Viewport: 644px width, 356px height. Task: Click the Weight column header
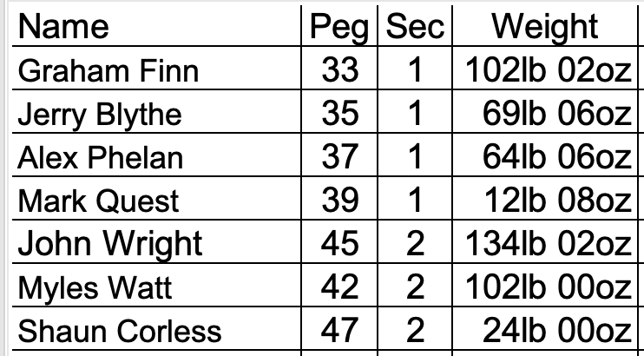545,25
